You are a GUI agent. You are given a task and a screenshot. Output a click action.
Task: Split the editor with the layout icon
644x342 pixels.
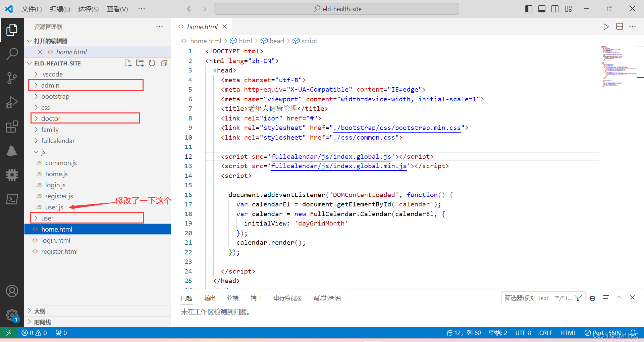[x=620, y=27]
